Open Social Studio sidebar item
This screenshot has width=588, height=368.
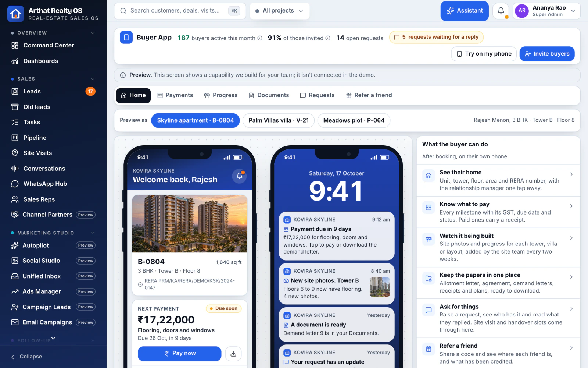tap(53, 261)
